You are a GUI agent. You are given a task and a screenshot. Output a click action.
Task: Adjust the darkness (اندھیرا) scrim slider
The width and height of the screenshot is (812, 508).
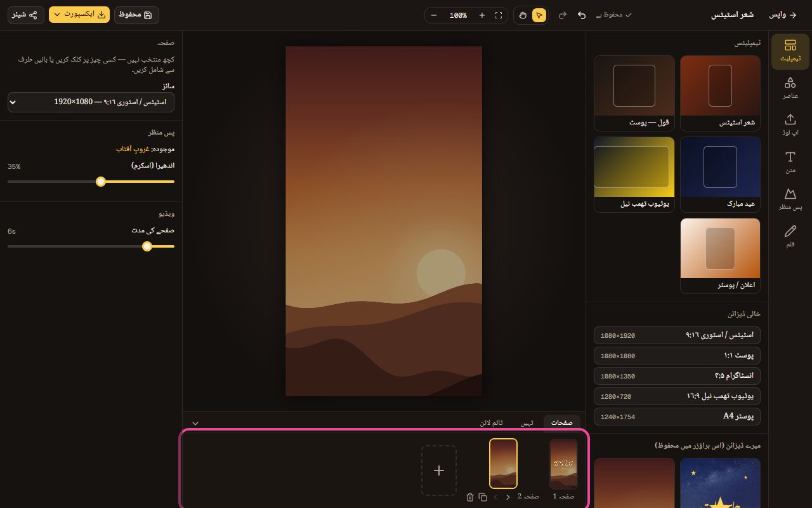click(91, 182)
